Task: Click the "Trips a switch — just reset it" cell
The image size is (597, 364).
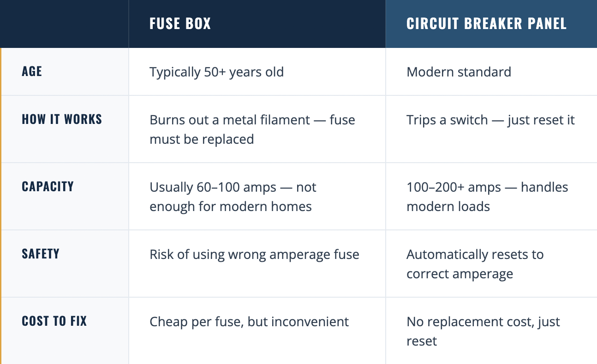Action: 490,120
